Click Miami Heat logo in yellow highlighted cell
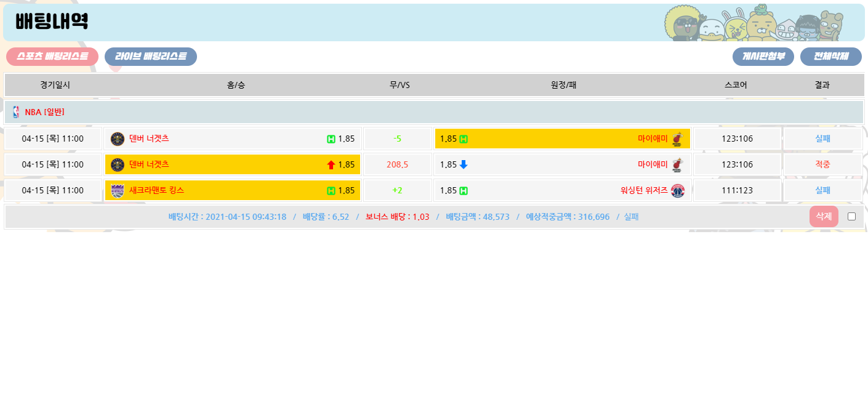Viewport: 868px width, 399px height. pyautogui.click(x=677, y=139)
